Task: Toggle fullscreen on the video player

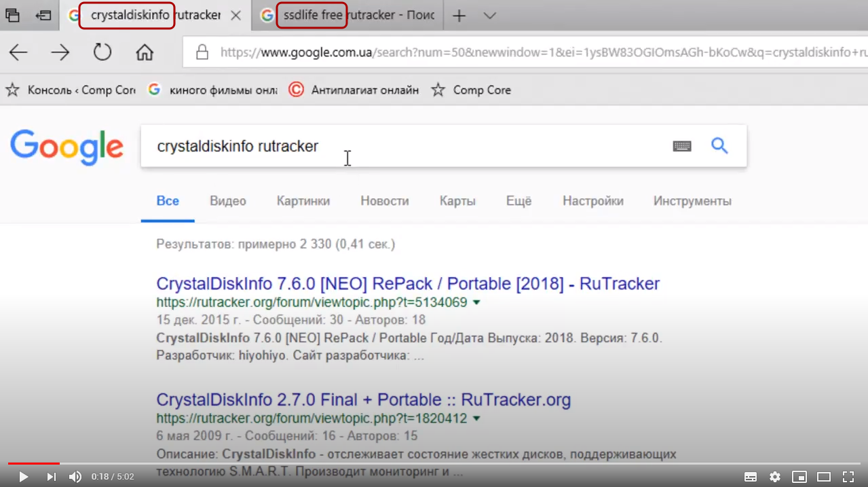Action: click(848, 477)
